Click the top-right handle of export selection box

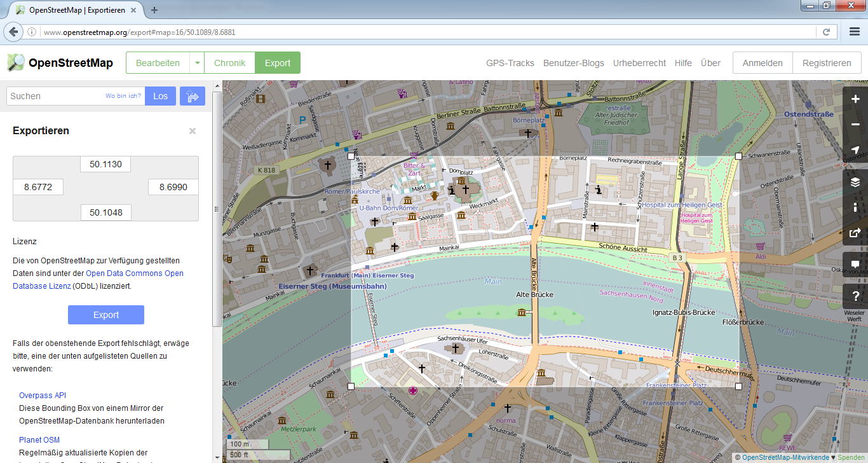coord(738,155)
